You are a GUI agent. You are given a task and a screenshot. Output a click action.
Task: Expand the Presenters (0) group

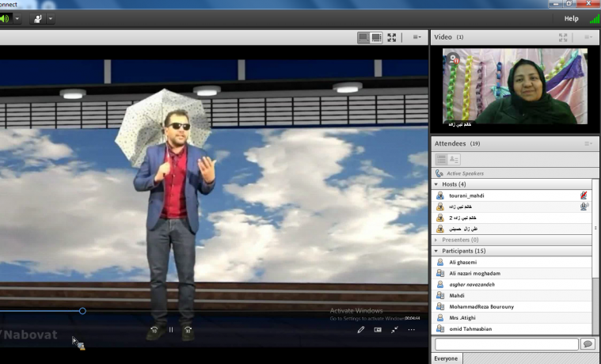436,240
